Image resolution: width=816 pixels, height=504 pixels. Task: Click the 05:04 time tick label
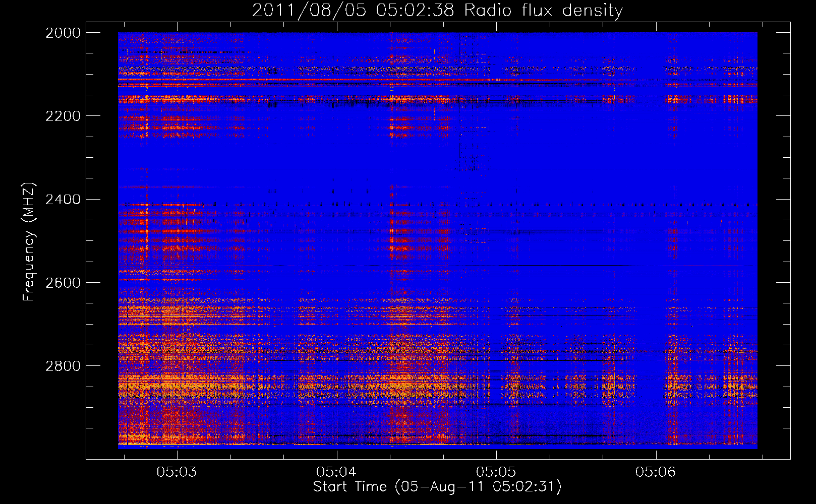[x=336, y=472]
